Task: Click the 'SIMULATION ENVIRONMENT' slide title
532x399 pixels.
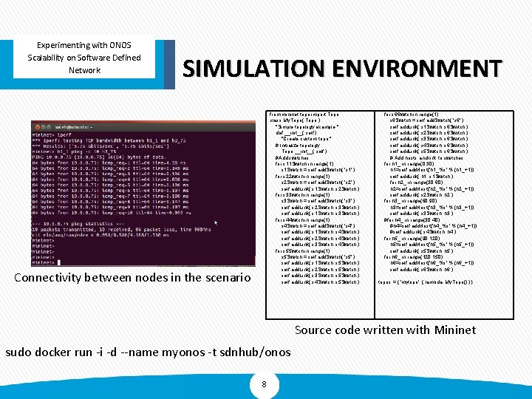Action: (342, 68)
